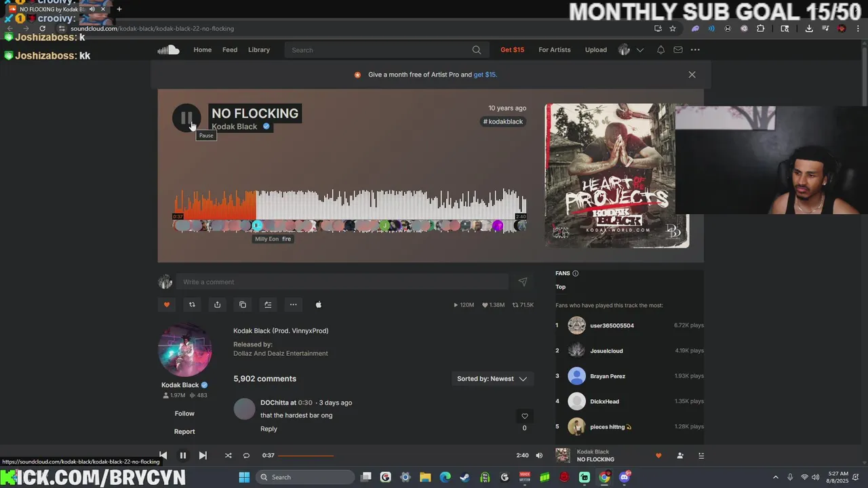Open the Get $15 offer link

pos(512,49)
